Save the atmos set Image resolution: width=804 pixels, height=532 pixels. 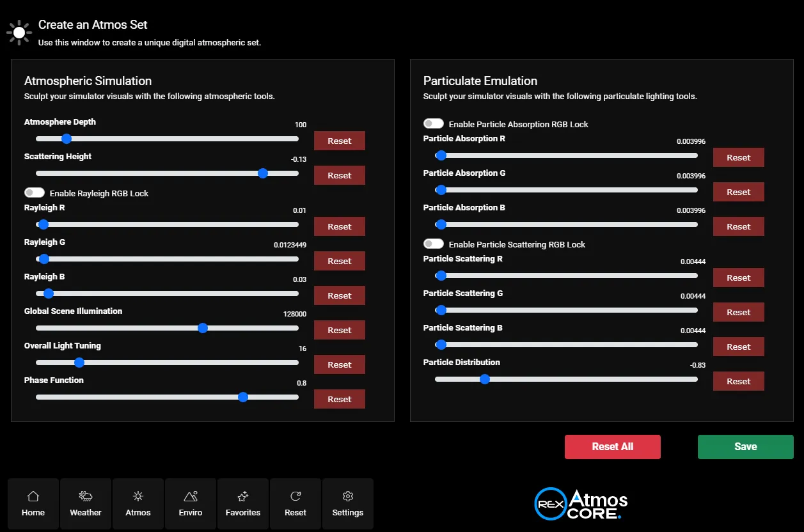tap(745, 447)
